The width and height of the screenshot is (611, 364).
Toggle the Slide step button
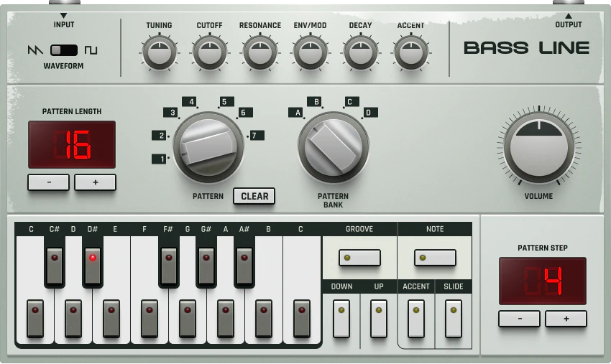coord(454,319)
